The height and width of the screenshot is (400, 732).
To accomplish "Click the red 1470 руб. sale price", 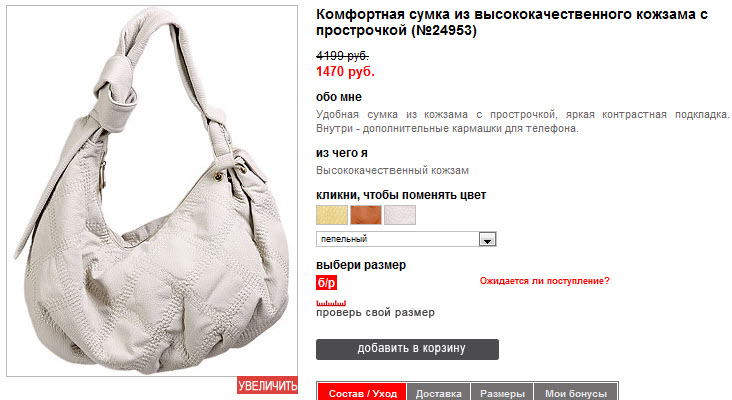I will [345, 71].
